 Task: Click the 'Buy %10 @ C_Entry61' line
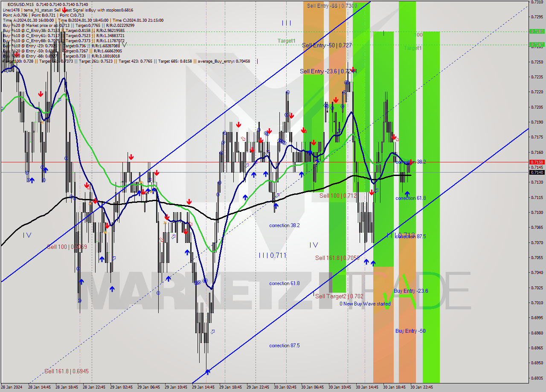(64, 35)
